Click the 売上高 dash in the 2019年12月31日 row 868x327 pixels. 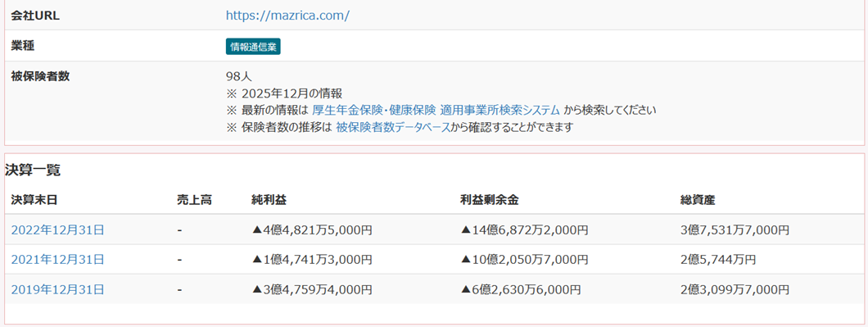pos(180,289)
